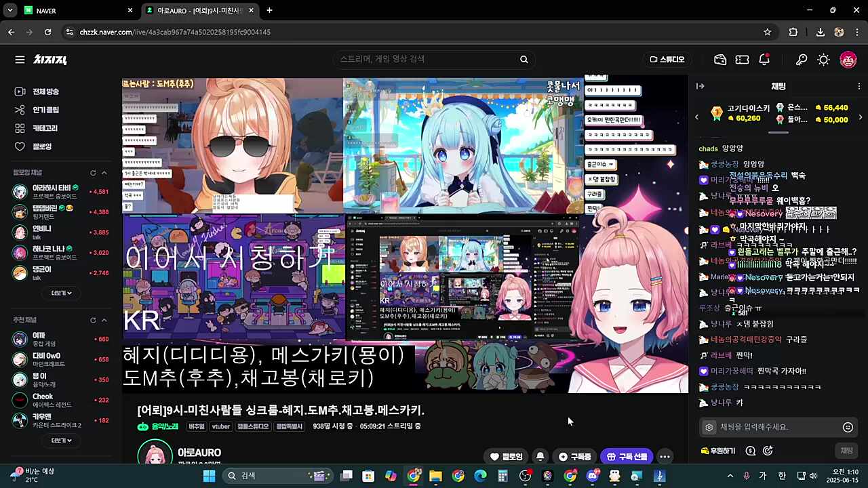Reload the page
868x488 pixels.
(47, 32)
